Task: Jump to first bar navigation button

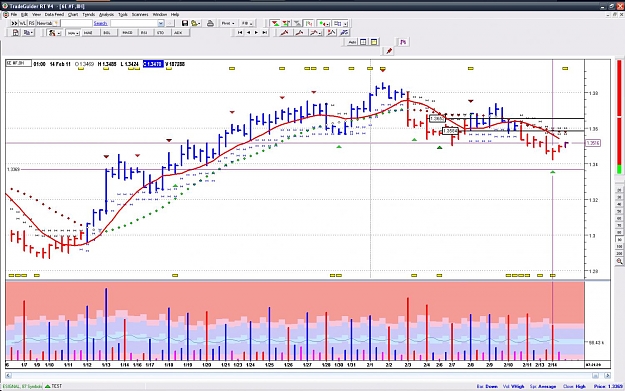Action: click(240, 33)
